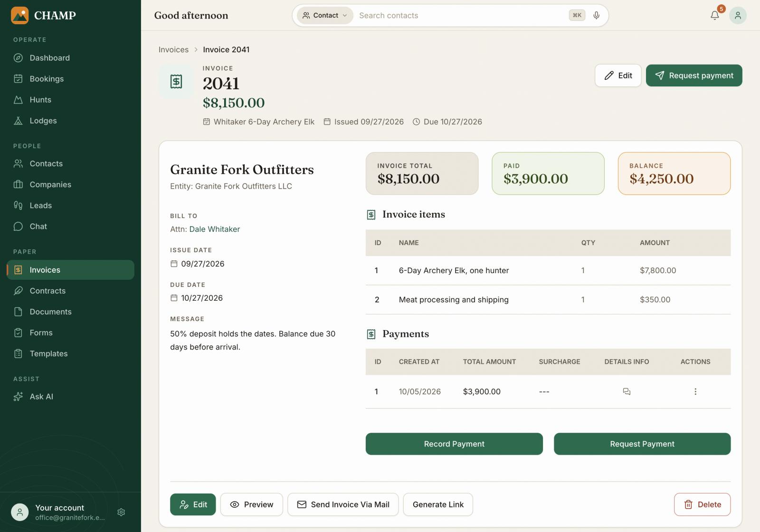Go back to Invoices breadcrumb
This screenshot has height=532, width=760.
[173, 49]
